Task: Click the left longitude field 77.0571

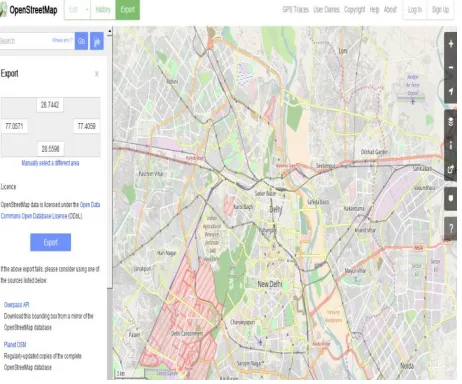Action: pos(14,126)
